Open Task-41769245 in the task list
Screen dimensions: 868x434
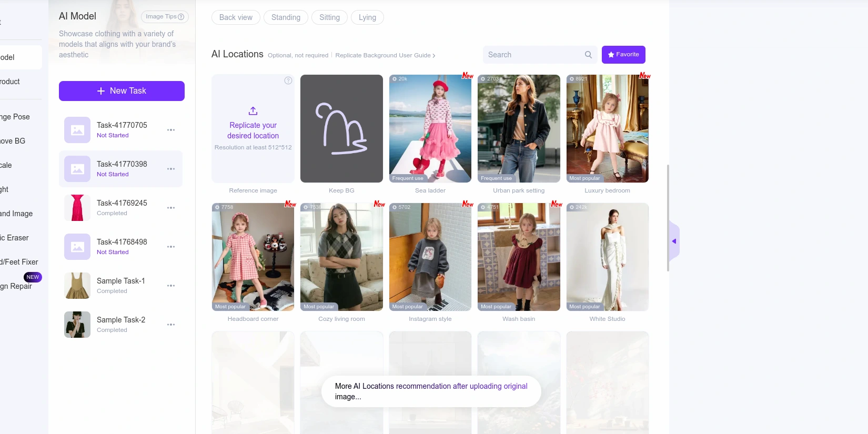point(120,208)
